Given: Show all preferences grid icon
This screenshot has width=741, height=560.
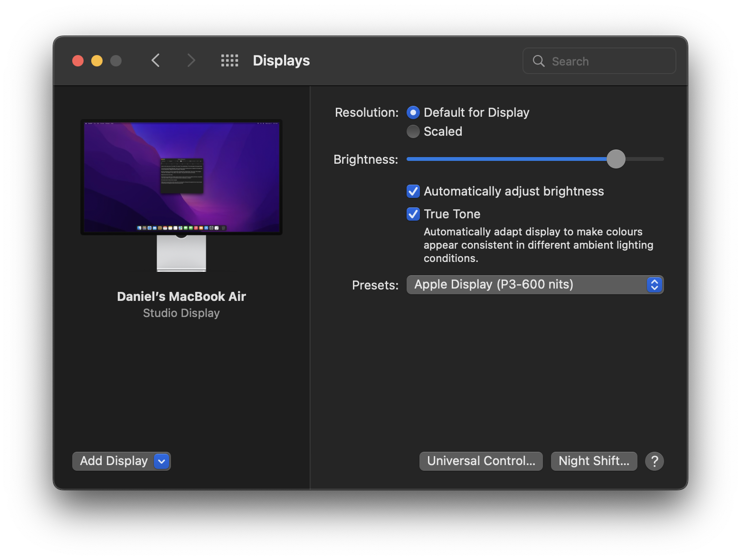Looking at the screenshot, I should pos(230,60).
